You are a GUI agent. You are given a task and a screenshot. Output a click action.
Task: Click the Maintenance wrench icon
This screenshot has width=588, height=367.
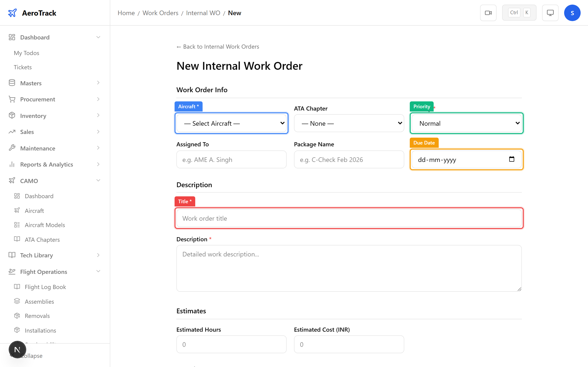pyautogui.click(x=12, y=148)
